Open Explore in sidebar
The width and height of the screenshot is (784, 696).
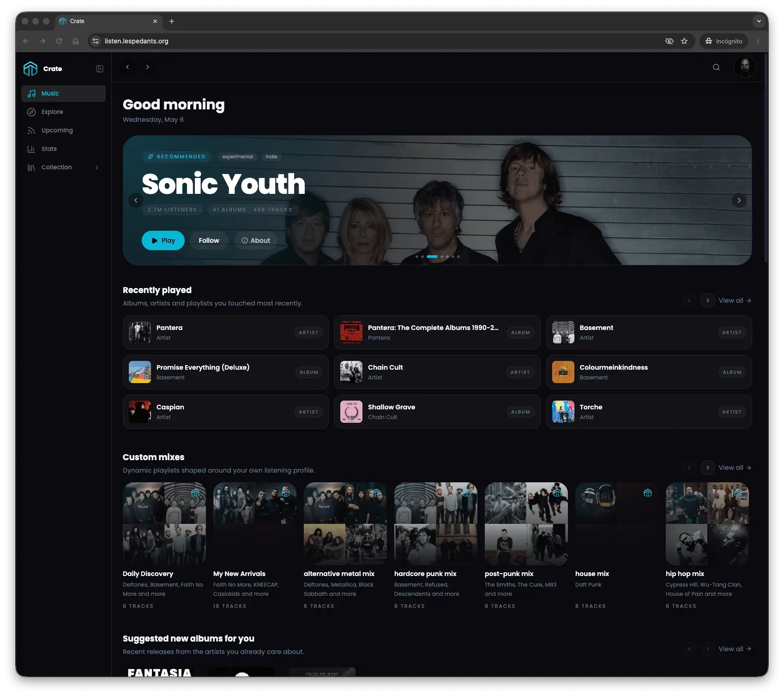click(x=64, y=112)
